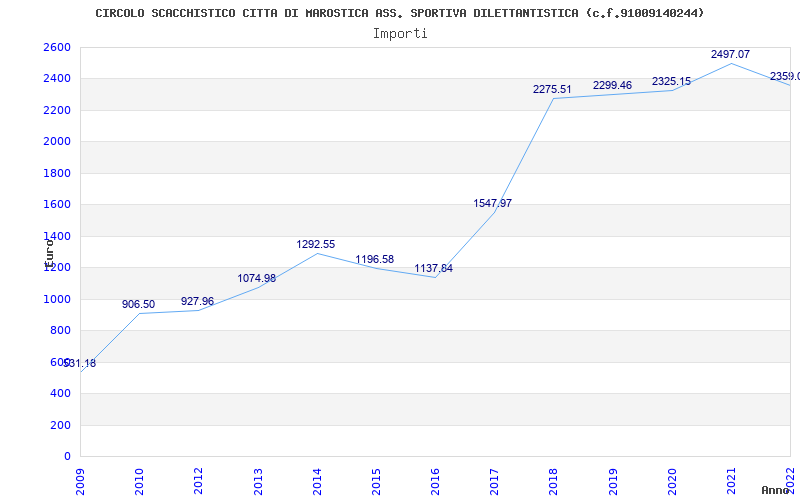Click the y-axis value 2000
The width and height of the screenshot is (800, 500).
pos(57,142)
